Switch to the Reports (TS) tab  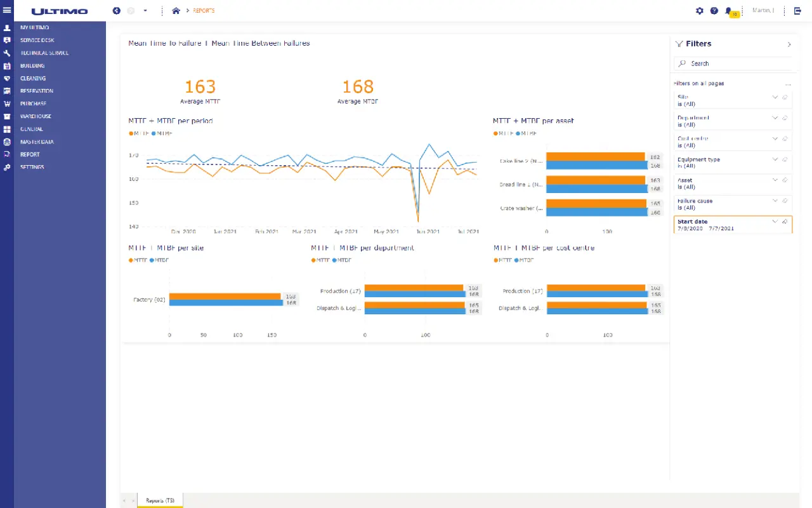159,500
